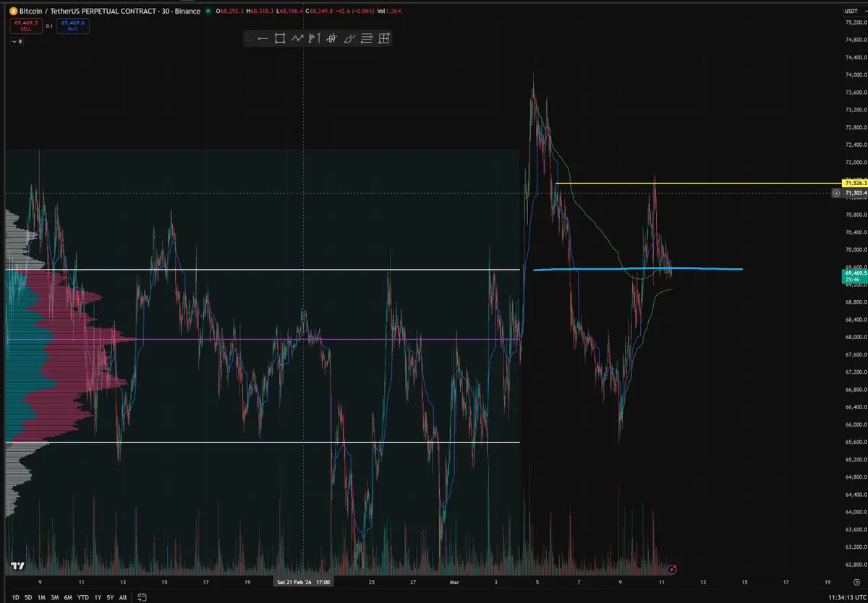Click the green market status dot
868x603 pixels.
208,12
